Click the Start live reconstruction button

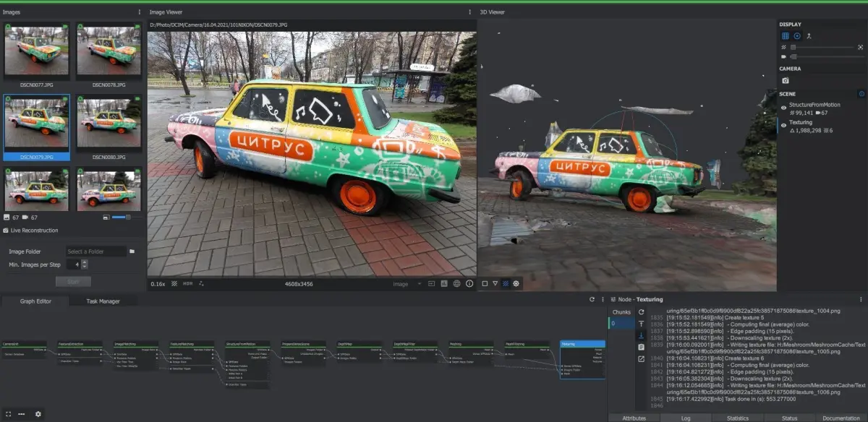(73, 281)
